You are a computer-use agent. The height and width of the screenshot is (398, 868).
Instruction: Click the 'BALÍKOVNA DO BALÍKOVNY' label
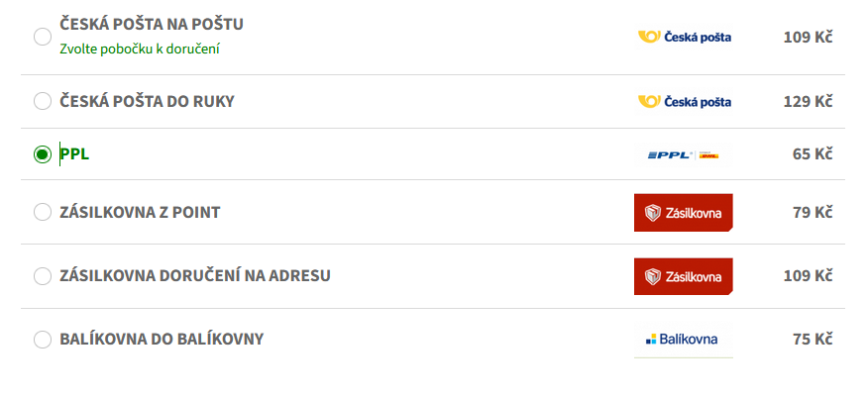(x=162, y=340)
